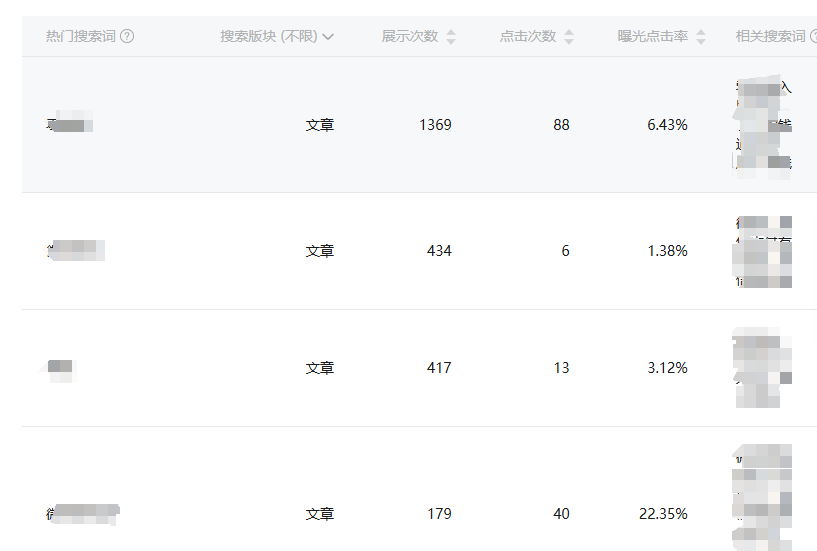Sort by 曝光点击率 column
Screen dimensions: 817x551
701,36
